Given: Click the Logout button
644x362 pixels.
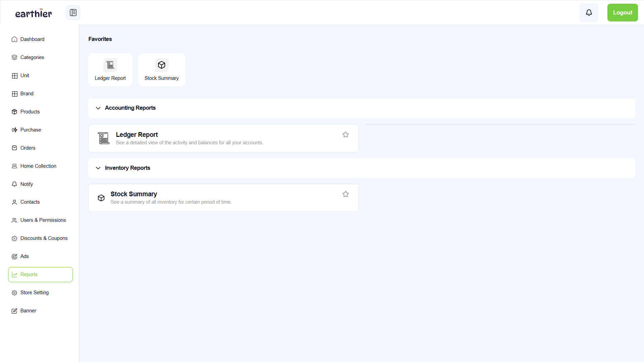Looking at the screenshot, I should [x=622, y=12].
